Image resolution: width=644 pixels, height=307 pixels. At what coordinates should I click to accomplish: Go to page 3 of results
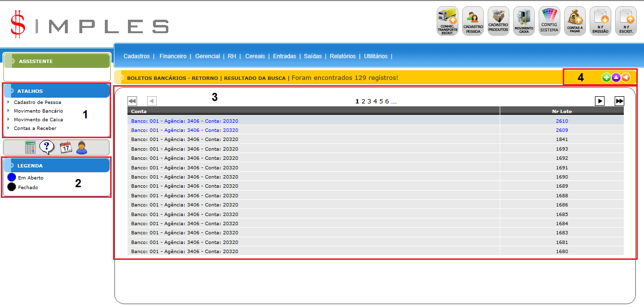[369, 101]
